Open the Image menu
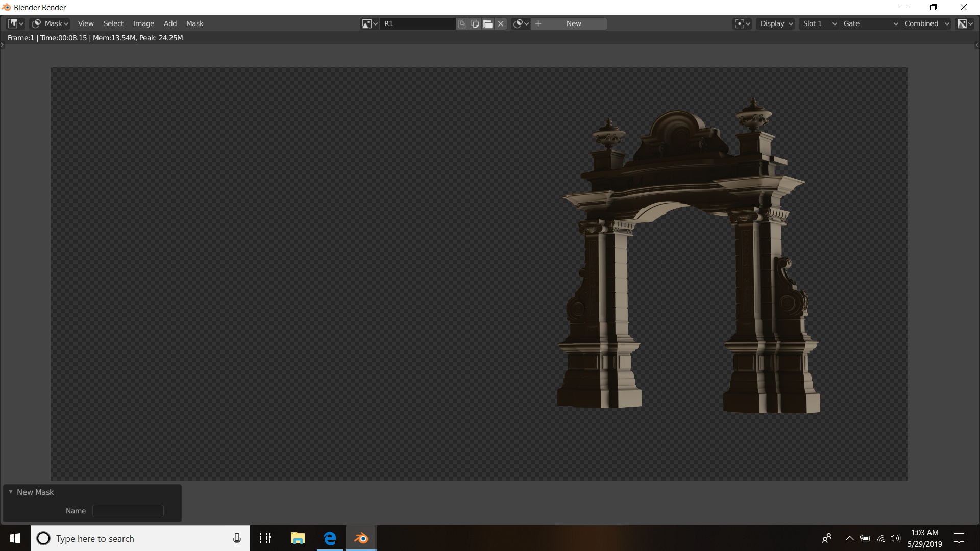 [143, 23]
